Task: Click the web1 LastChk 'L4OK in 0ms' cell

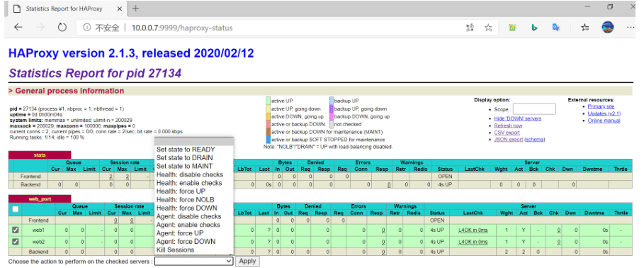Action: pyautogui.click(x=473, y=230)
